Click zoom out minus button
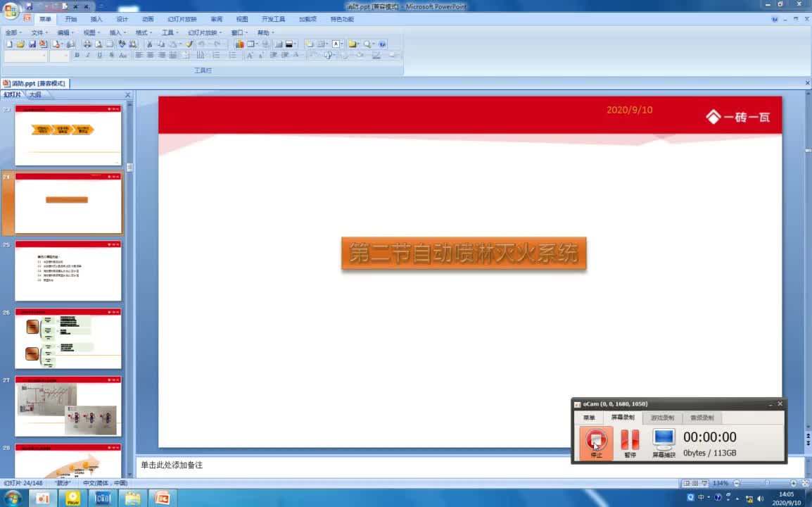 (x=737, y=483)
